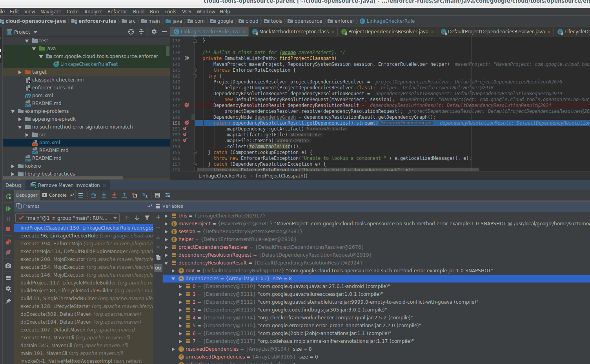This screenshot has height=364, width=590.
Task: Toggle the breakpoint on line 147
Action: (187, 105)
